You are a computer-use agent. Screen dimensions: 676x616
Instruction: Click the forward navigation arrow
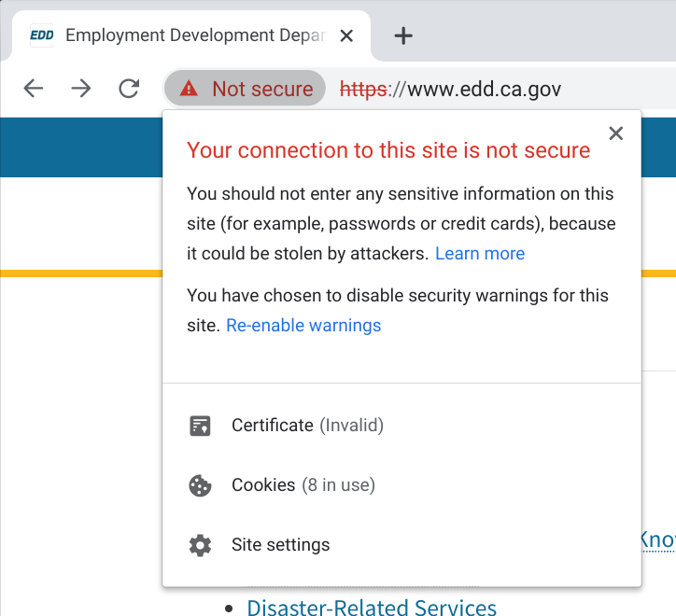(x=81, y=89)
